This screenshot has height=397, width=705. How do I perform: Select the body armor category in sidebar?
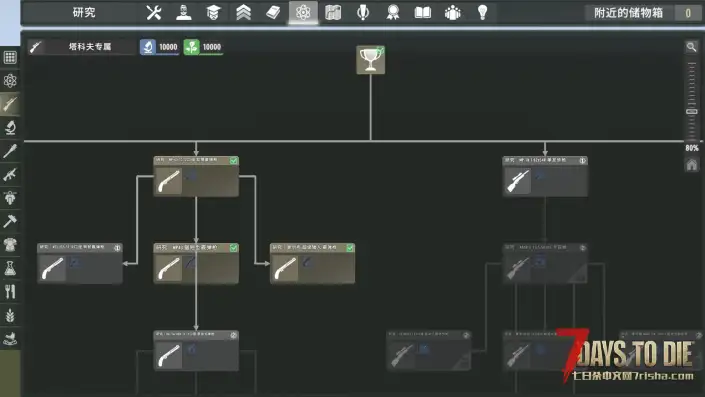(10, 198)
